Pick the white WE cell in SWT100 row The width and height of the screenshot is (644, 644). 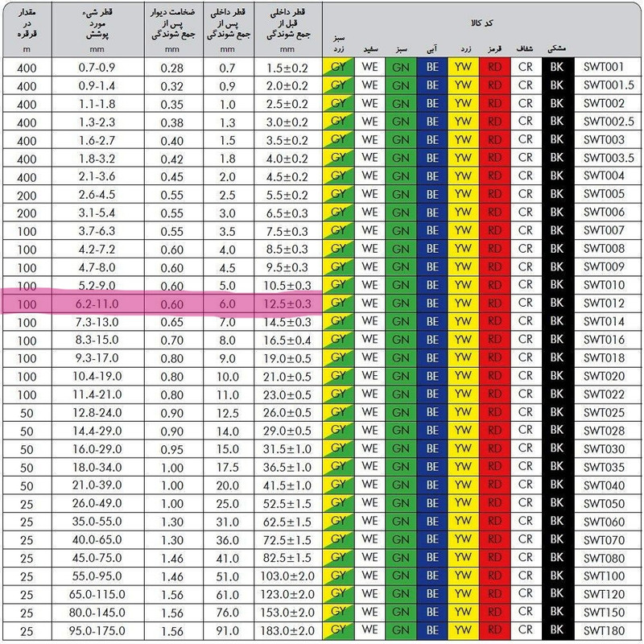[369, 576]
